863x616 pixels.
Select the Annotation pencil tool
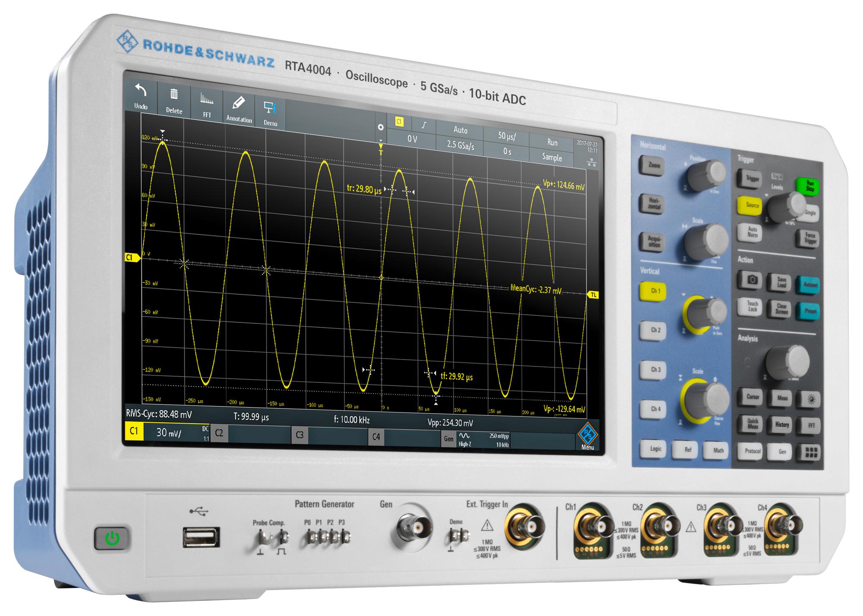239,109
